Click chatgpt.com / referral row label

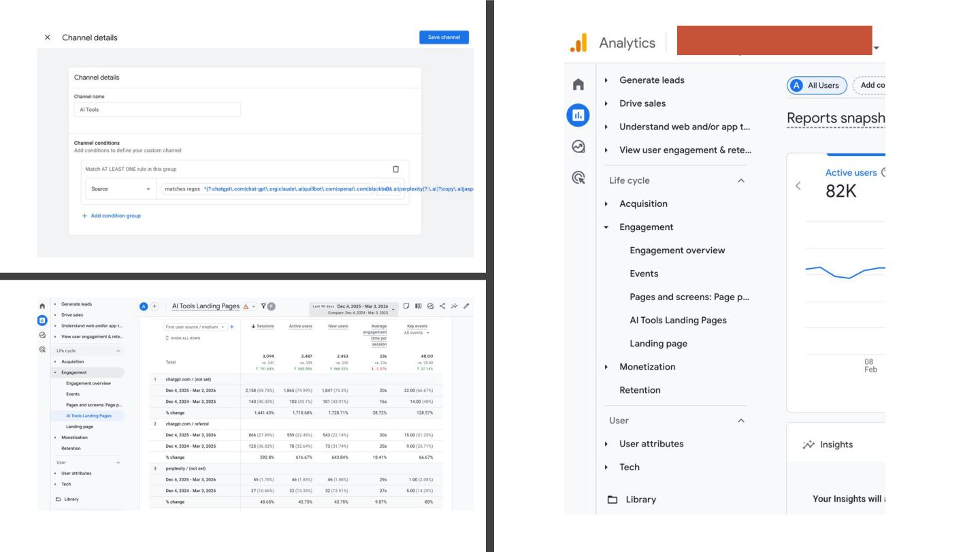pyautogui.click(x=187, y=423)
